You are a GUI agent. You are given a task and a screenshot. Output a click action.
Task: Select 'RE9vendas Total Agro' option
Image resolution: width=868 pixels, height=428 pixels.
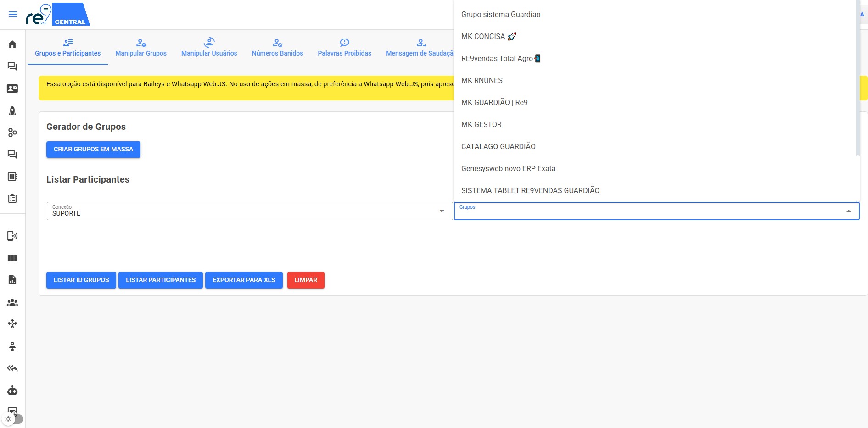tap(655, 59)
